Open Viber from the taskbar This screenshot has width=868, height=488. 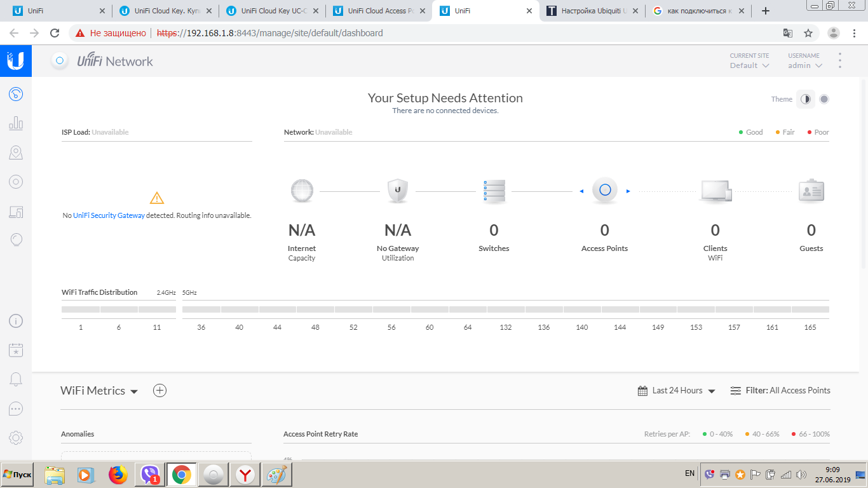coord(151,475)
